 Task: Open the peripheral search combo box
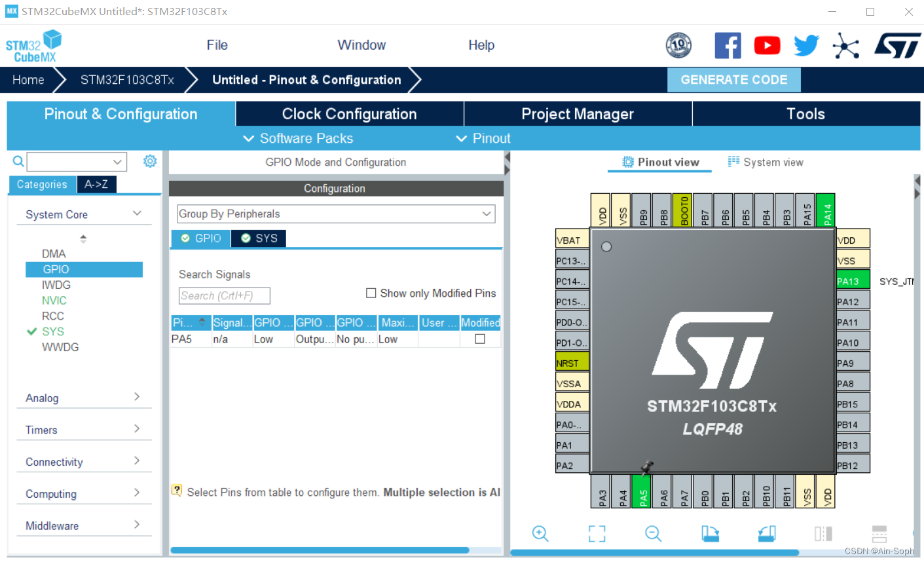(77, 161)
